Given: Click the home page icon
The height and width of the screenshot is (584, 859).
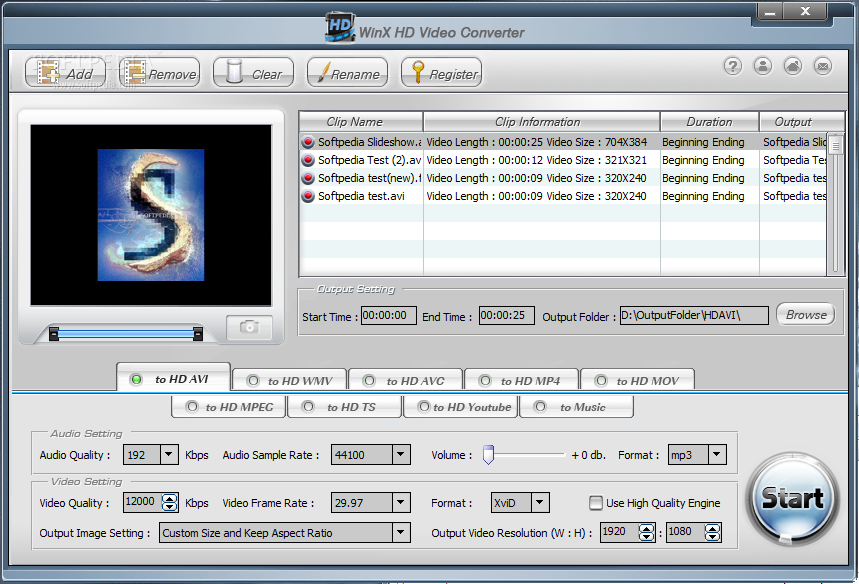Looking at the screenshot, I should click(793, 66).
